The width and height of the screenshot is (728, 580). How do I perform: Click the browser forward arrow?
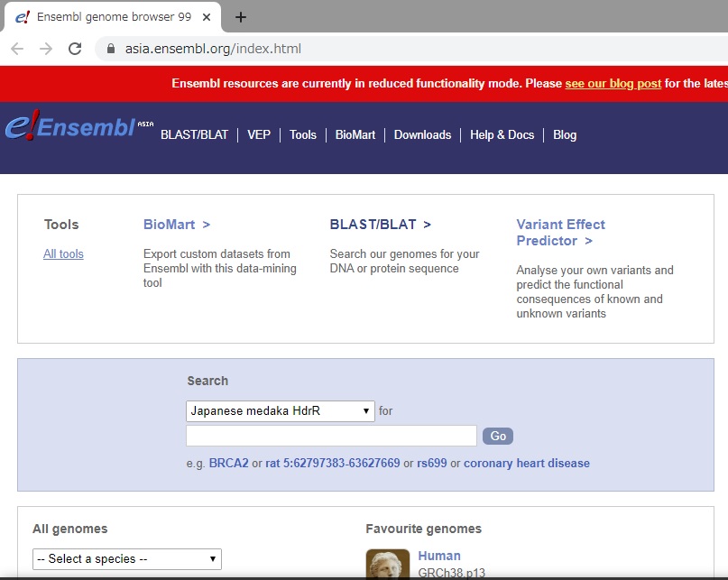click(x=46, y=49)
